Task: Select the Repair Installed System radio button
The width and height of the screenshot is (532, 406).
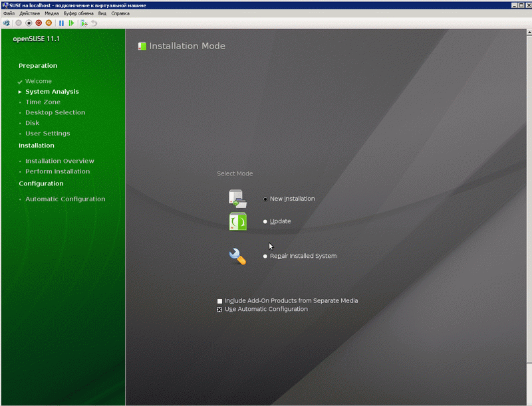Action: click(x=265, y=256)
